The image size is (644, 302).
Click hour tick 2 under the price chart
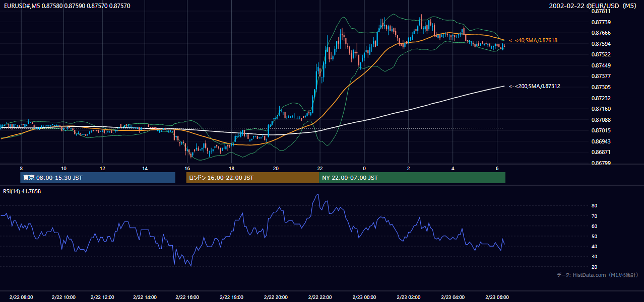(408, 168)
